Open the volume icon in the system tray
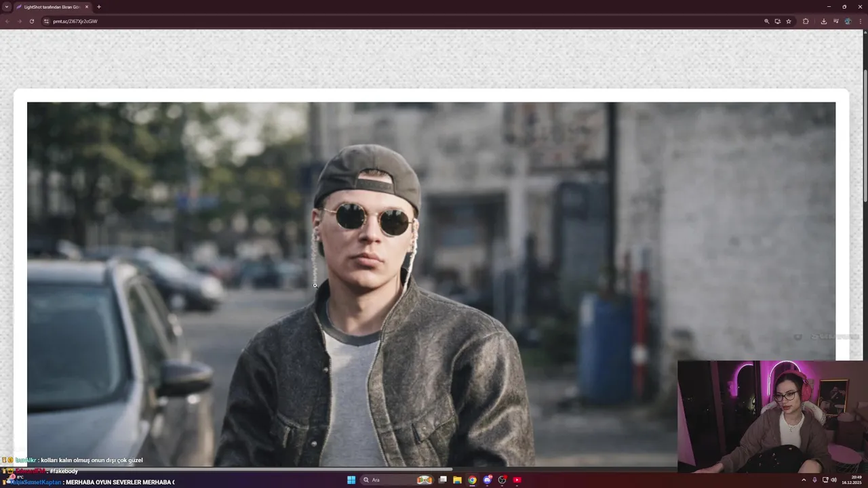The image size is (868, 488). pyautogui.click(x=833, y=480)
